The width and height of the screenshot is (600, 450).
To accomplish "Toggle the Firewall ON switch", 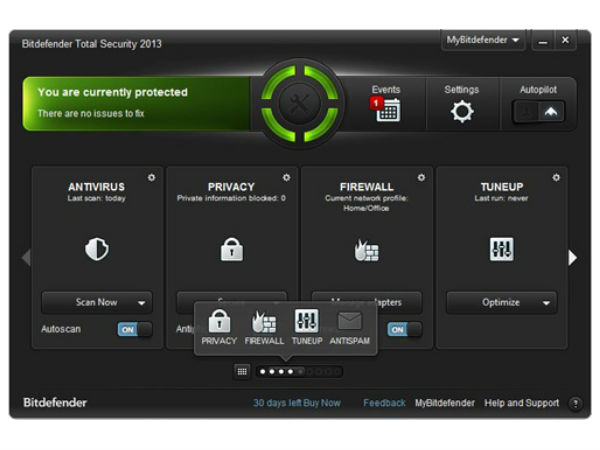I will coord(404,329).
